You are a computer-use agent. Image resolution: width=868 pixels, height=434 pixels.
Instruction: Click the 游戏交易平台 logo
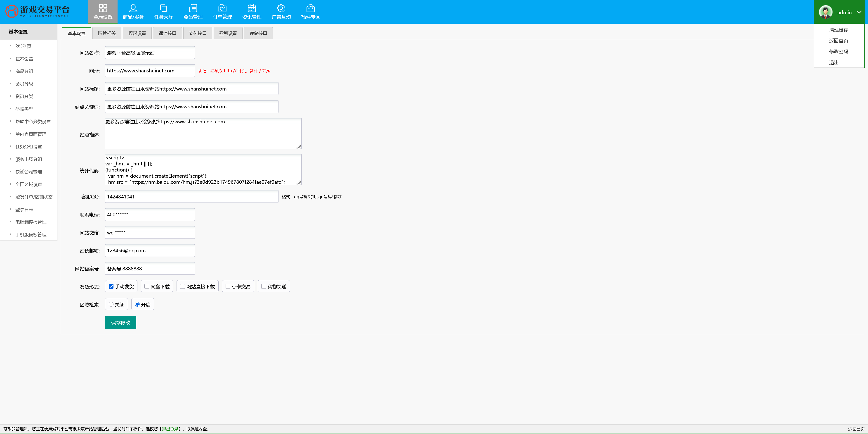click(37, 11)
